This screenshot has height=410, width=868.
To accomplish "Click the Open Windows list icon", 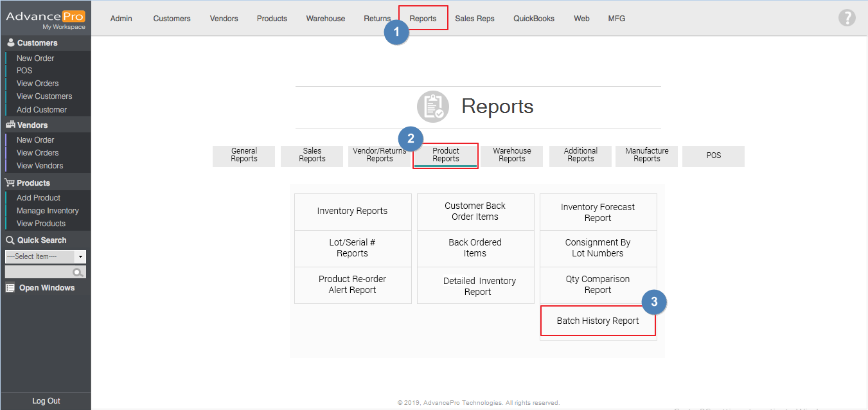I will (10, 288).
